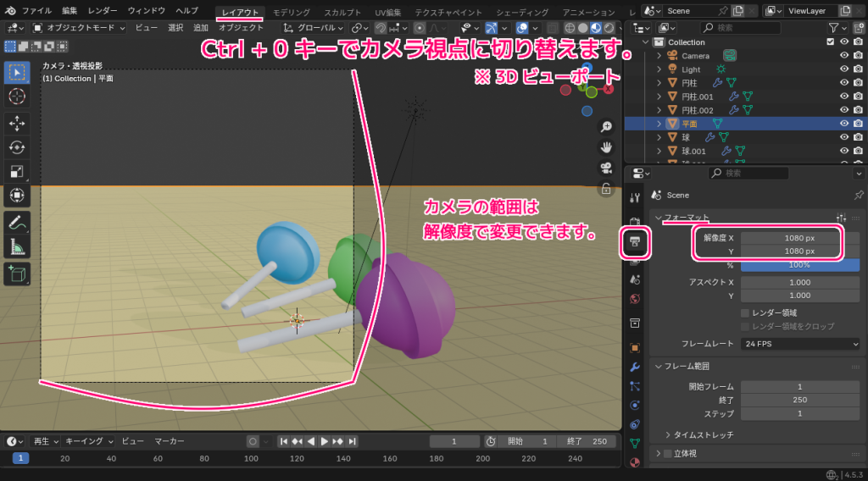Open the Modifiers wrench properties tab
This screenshot has height=481, width=868.
635,368
